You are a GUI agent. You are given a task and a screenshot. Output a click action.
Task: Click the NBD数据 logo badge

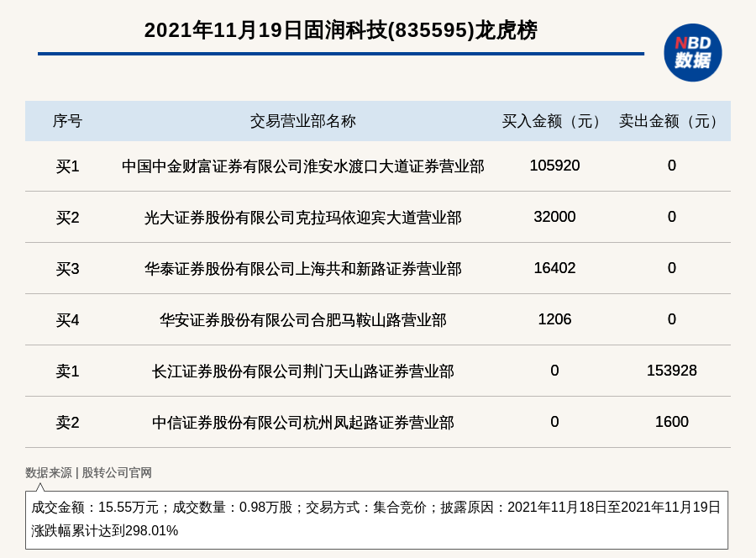pos(692,53)
